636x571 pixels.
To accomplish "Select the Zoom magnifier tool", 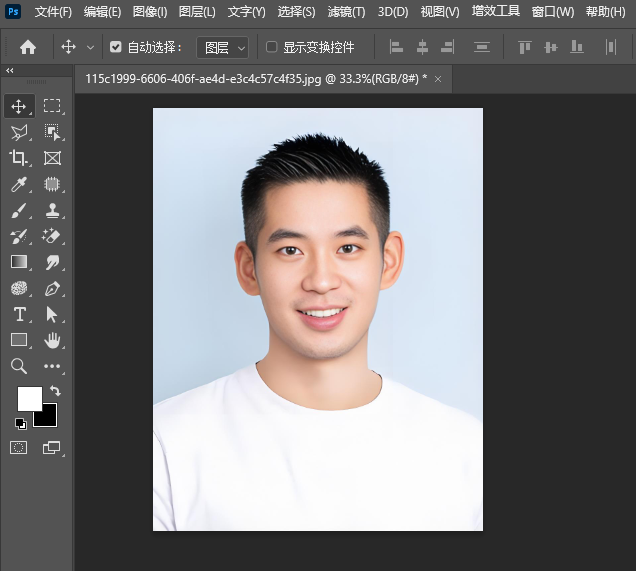I will [x=19, y=367].
